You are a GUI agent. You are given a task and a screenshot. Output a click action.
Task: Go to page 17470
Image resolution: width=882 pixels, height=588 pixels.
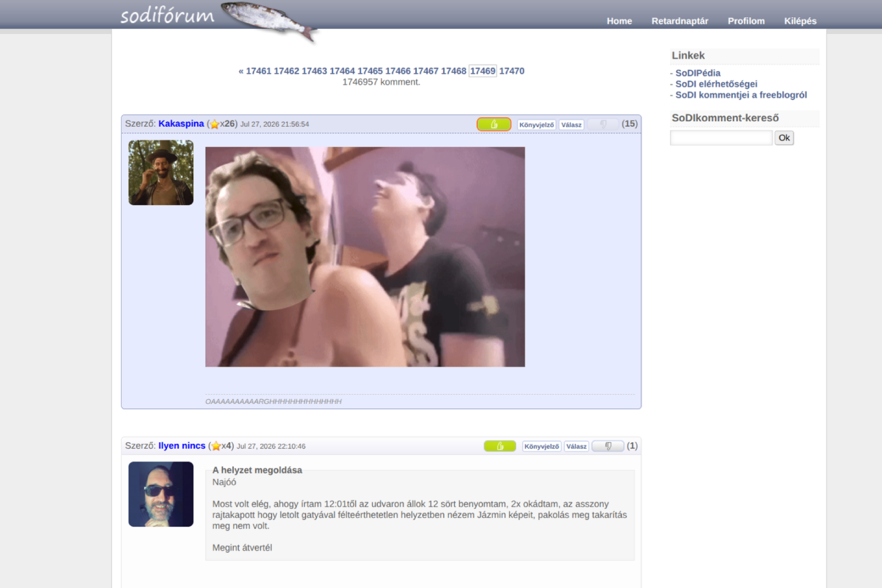(512, 71)
